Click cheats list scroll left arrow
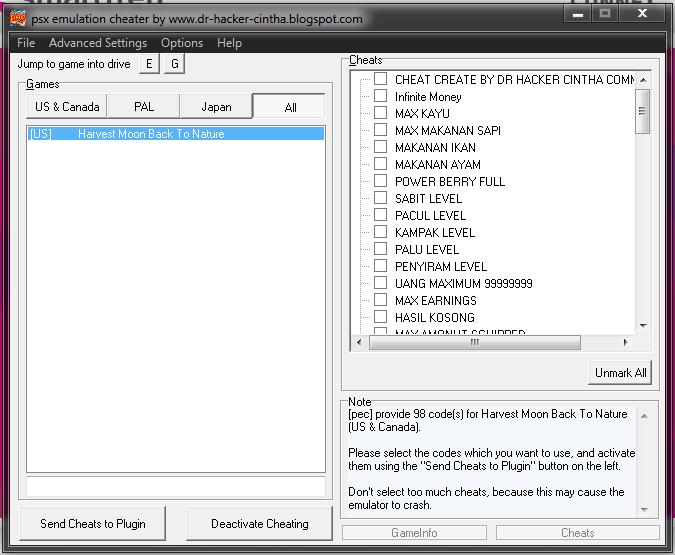The image size is (675, 555). pyautogui.click(x=359, y=343)
